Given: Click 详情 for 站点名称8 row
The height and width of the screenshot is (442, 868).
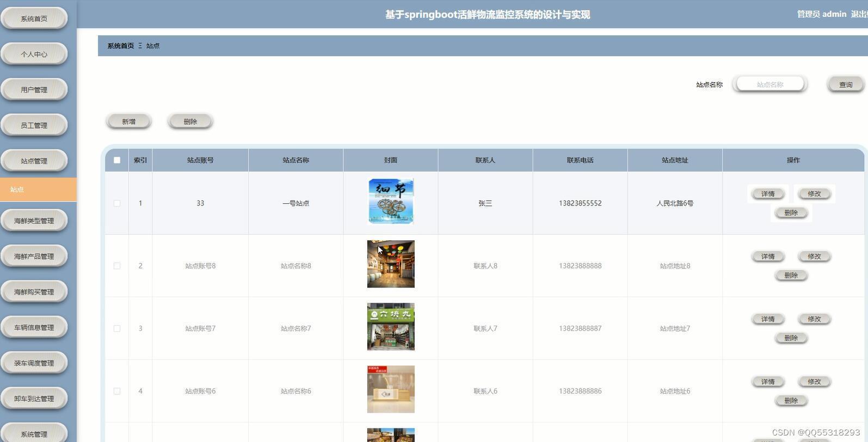Looking at the screenshot, I should pyautogui.click(x=768, y=256).
